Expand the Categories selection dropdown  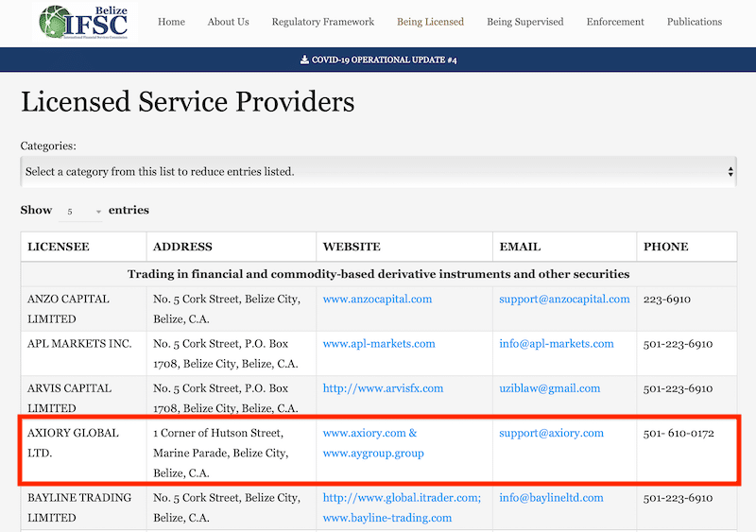click(379, 172)
